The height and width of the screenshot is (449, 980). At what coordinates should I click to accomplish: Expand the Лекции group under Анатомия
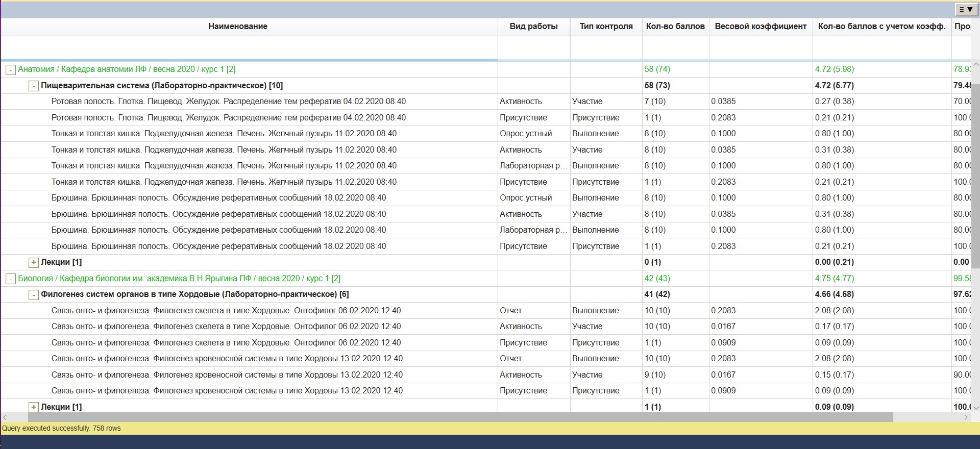point(33,263)
